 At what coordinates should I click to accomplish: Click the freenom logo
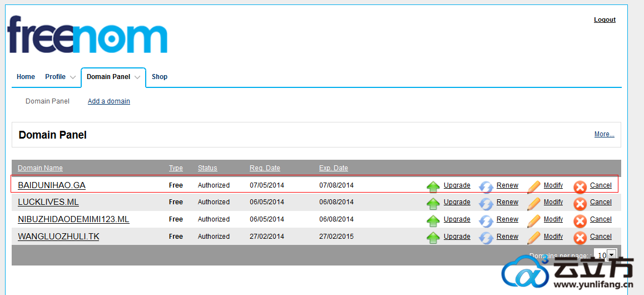87,35
